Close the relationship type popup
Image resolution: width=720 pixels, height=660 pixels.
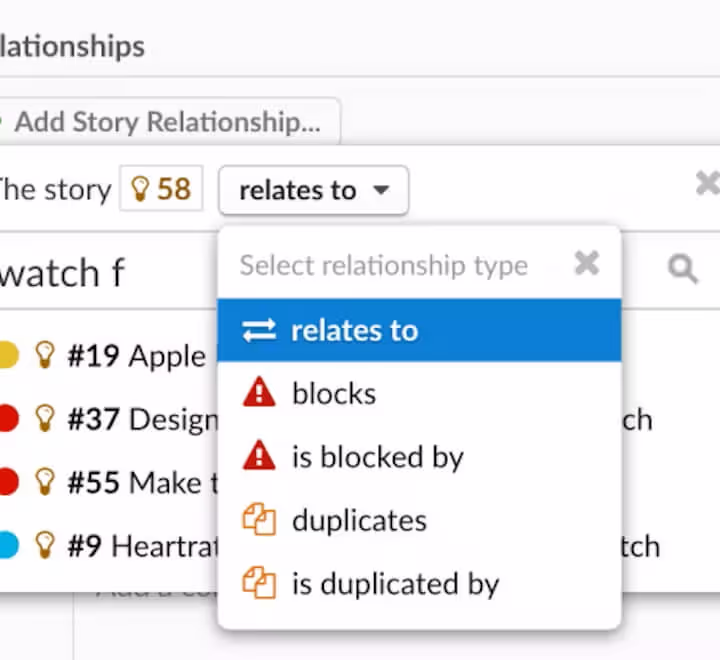587,263
